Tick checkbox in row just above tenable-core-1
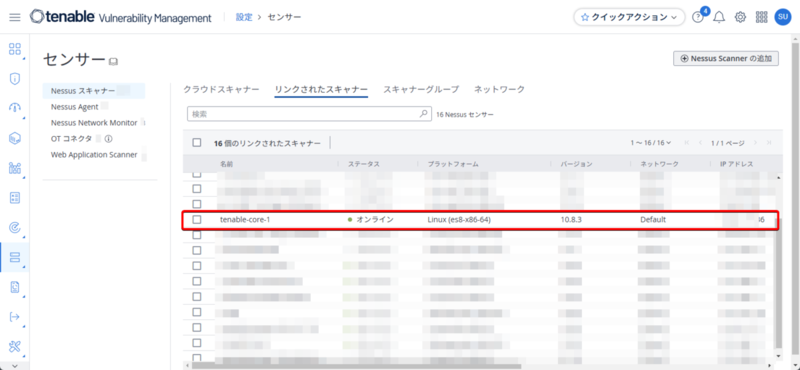 [x=197, y=204]
